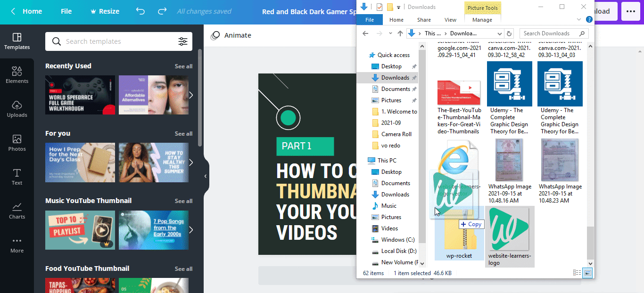Select the WhatsApp Image 10.48.16 AM file
The image size is (644, 293).
click(x=510, y=171)
